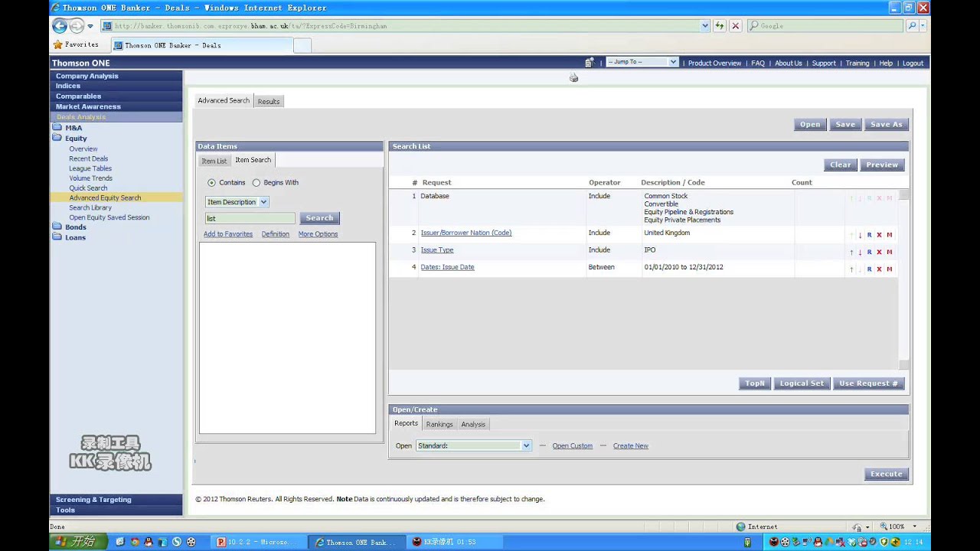Move Dates: Issue Date request up
980x551 pixels.
click(851, 269)
